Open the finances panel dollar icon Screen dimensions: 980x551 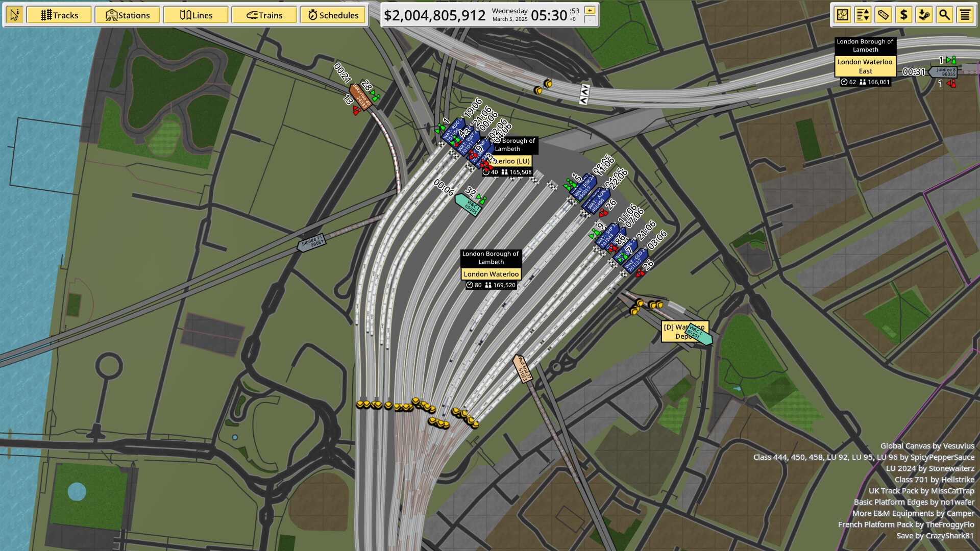(x=903, y=15)
